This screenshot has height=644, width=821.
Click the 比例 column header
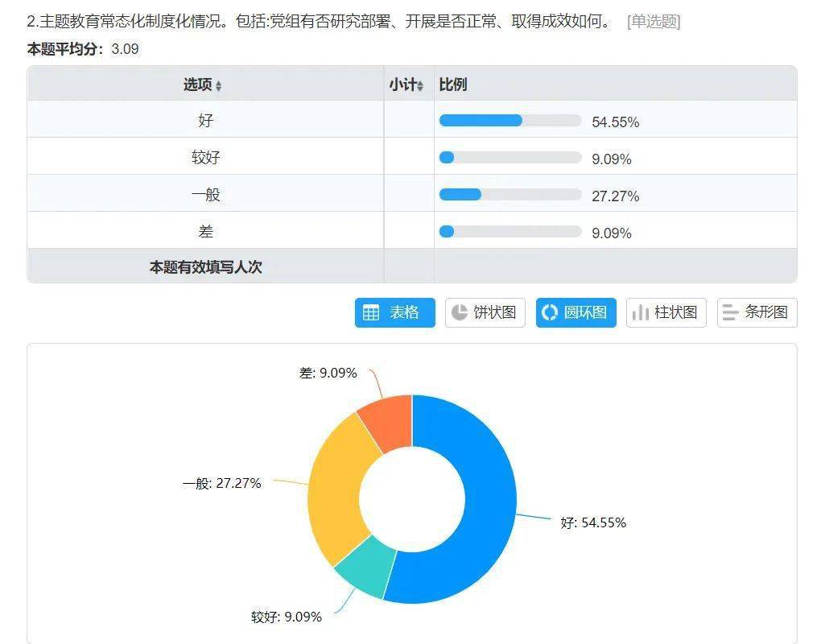pos(453,85)
